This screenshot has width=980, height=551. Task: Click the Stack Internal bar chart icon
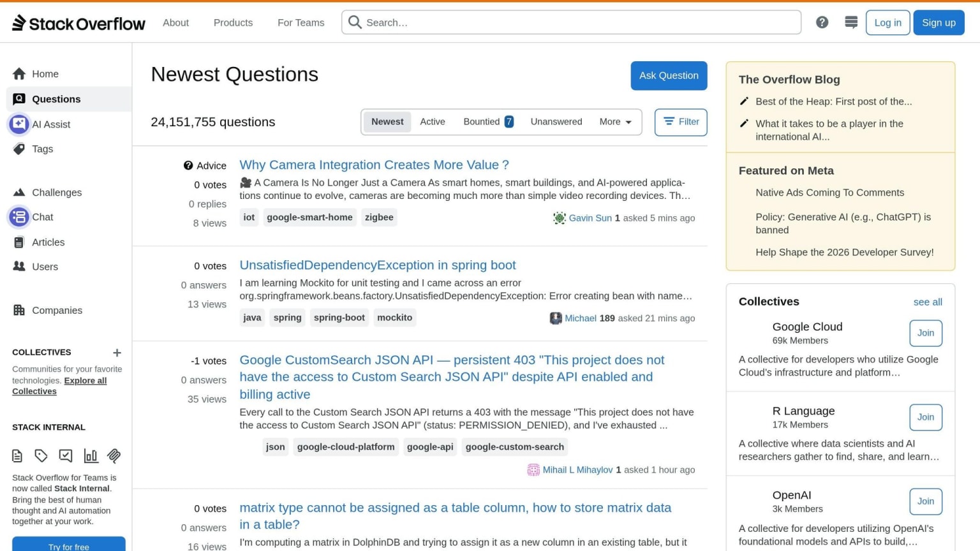click(x=91, y=455)
